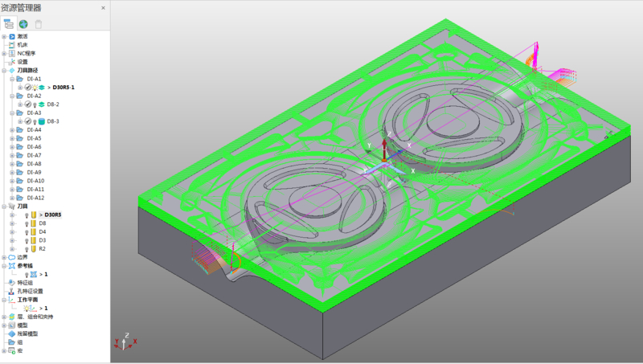Toggle light bulb visibility for D8-2 toolpath
Screen dimensions: 643x364
pos(35,104)
